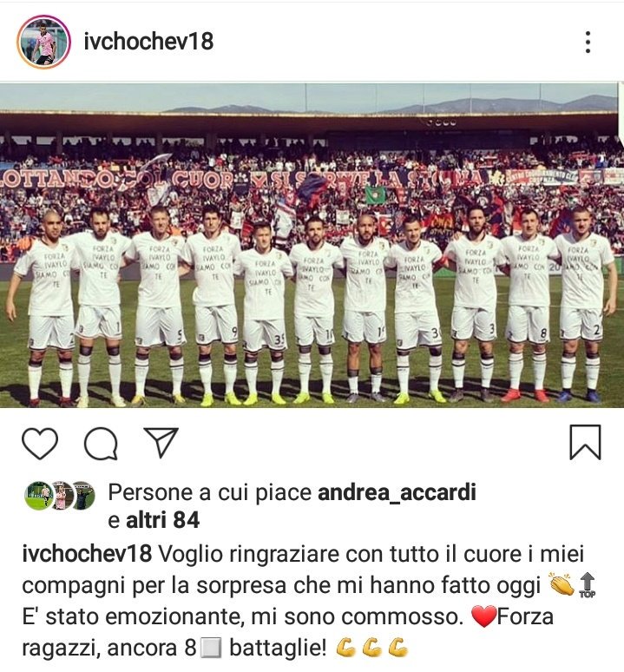
Task: Like the post with the heart icon
Action: click(40, 443)
